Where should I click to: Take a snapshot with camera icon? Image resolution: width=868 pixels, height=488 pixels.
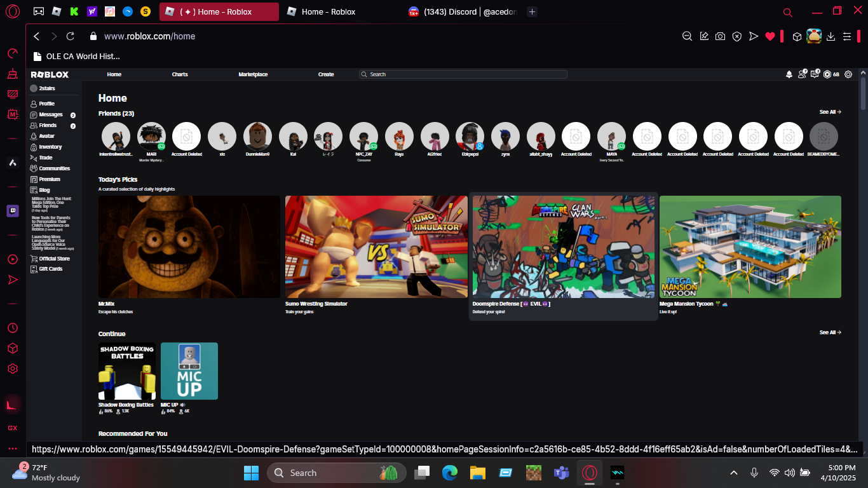click(720, 36)
